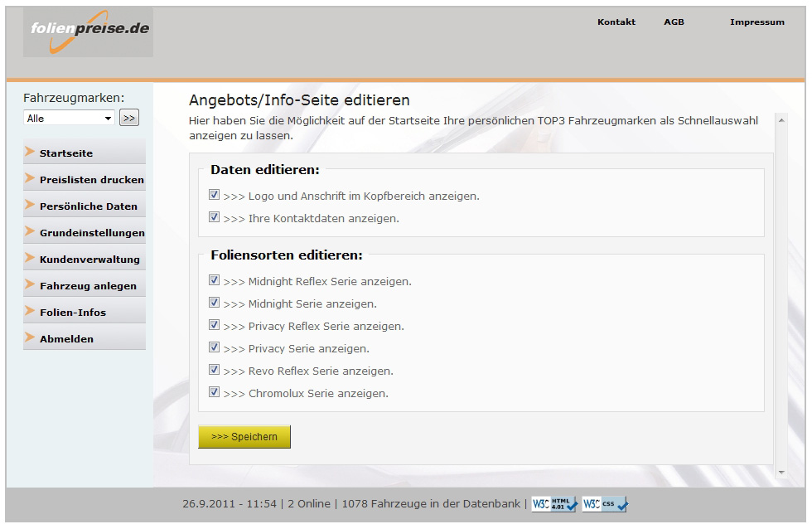Open the Impressum link
The width and height of the screenshot is (812, 529).
pyautogui.click(x=757, y=22)
